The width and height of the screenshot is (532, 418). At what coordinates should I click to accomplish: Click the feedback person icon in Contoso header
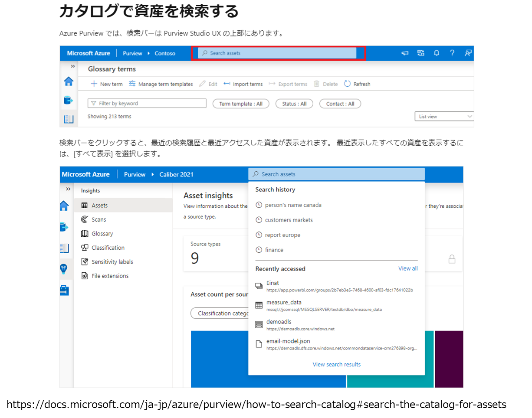click(x=468, y=53)
